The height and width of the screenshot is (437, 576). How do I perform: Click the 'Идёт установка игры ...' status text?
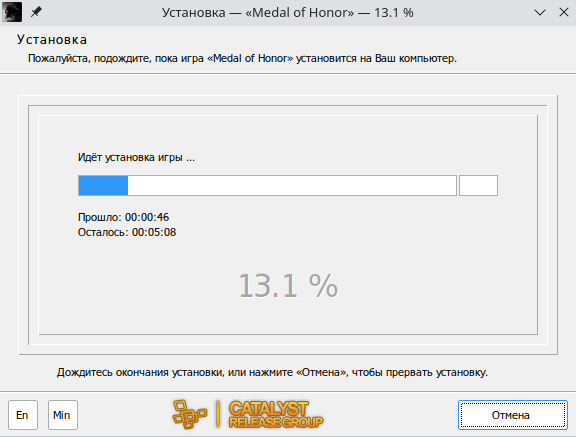coord(136,158)
